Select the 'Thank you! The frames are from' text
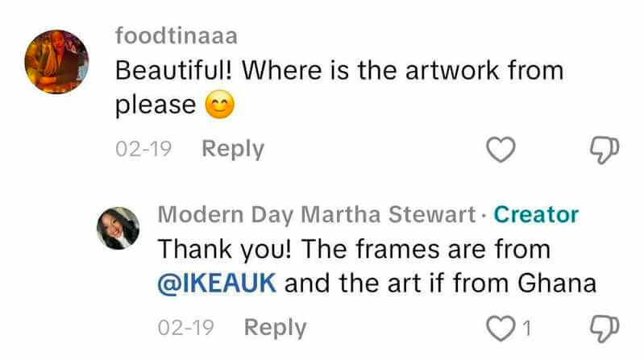 [354, 249]
